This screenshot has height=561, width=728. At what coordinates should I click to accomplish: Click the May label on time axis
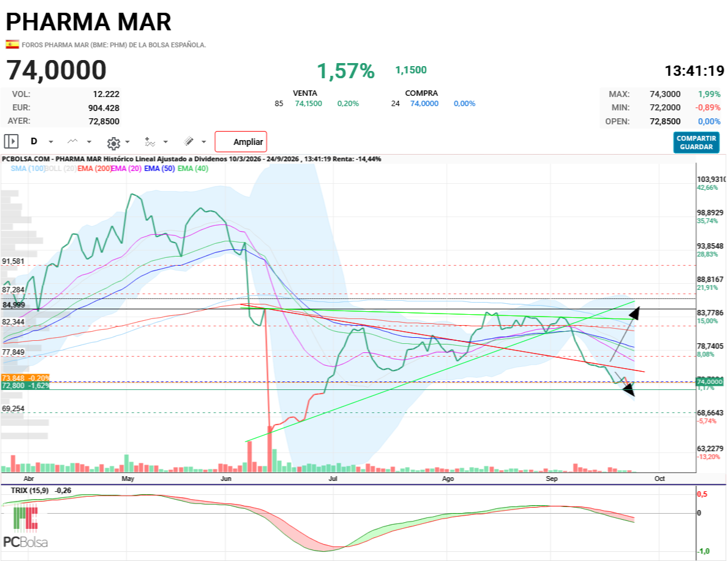127,479
